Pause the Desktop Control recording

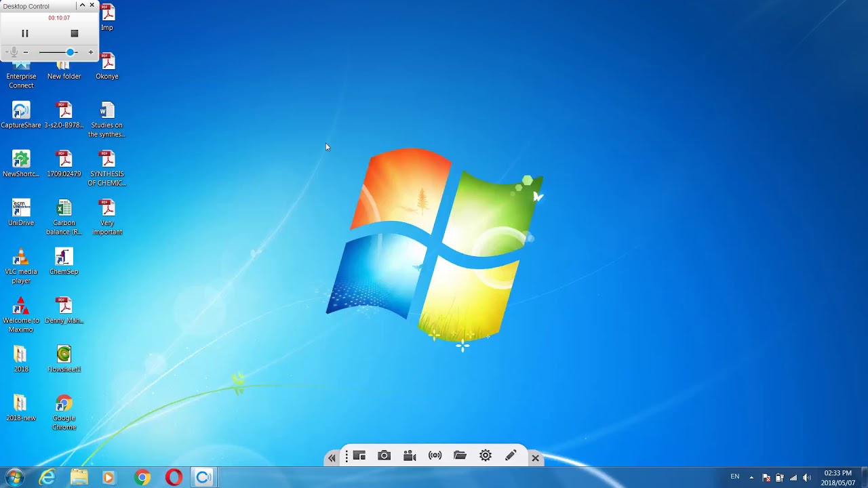tap(25, 33)
